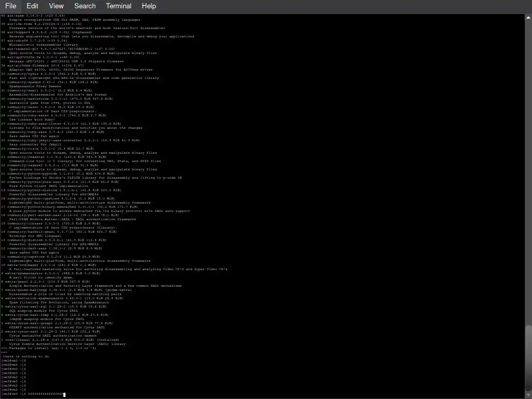Open the Edit menu

[32, 6]
